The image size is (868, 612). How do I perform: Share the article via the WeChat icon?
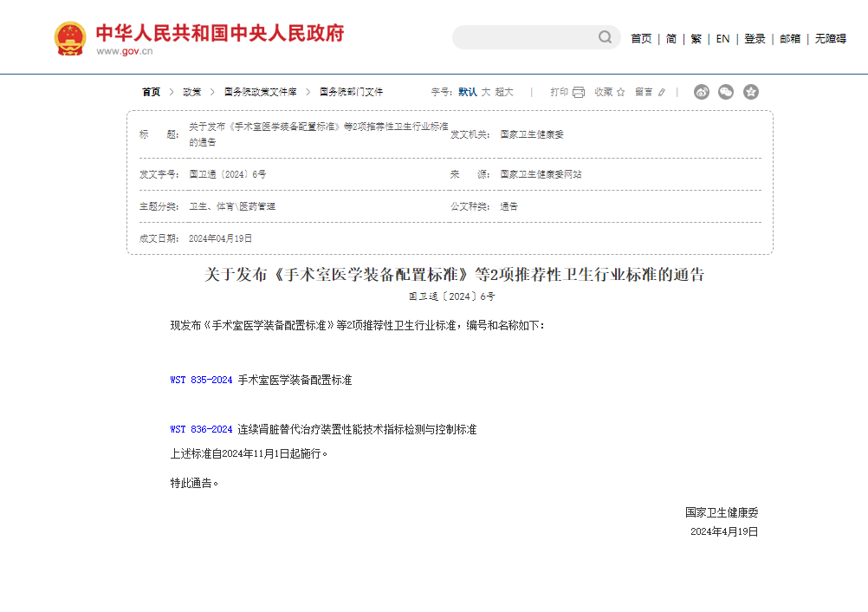coord(726,92)
